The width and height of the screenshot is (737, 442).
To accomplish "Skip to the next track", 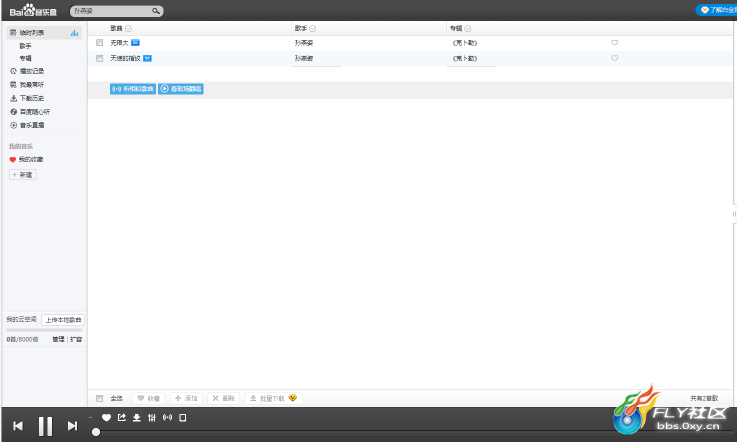I will 72,426.
